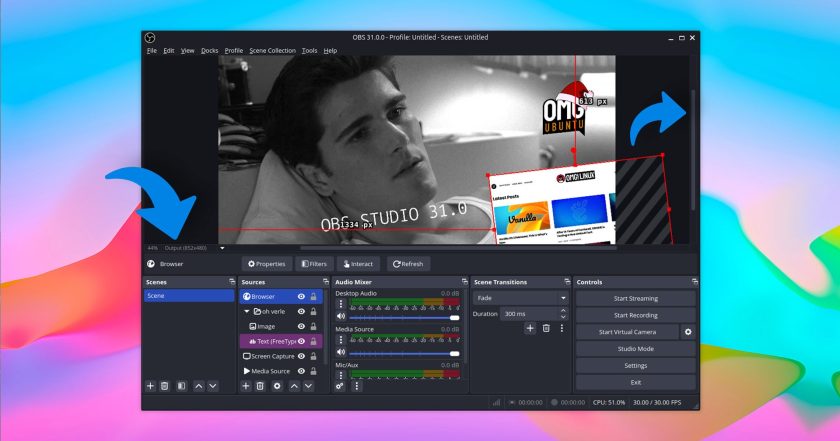The width and height of the screenshot is (840, 441).
Task: Mute Media Source speaker icon
Action: click(341, 352)
